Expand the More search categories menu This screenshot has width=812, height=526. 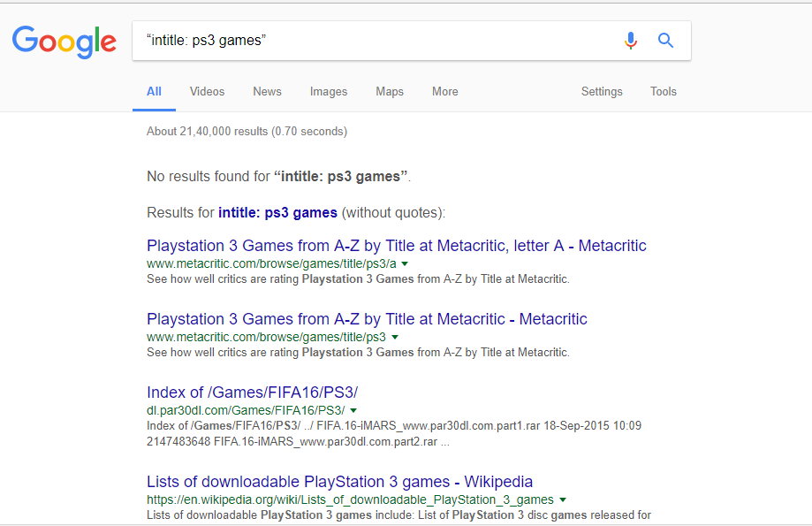445,92
